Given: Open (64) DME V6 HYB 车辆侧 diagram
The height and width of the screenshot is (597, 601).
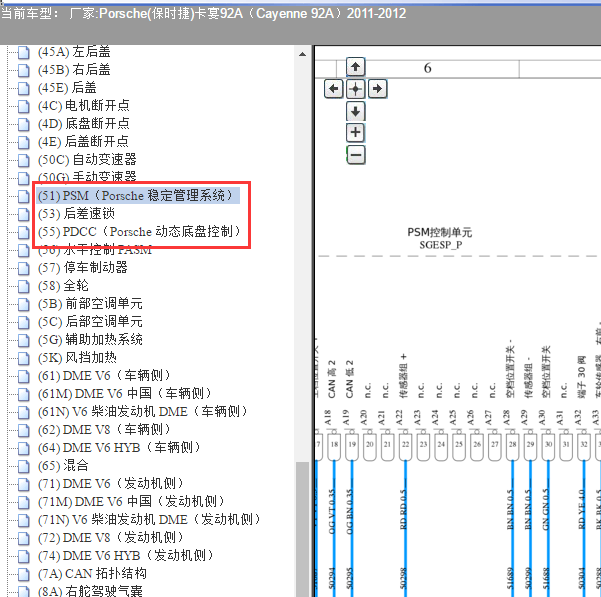Looking at the screenshot, I should point(119,448).
